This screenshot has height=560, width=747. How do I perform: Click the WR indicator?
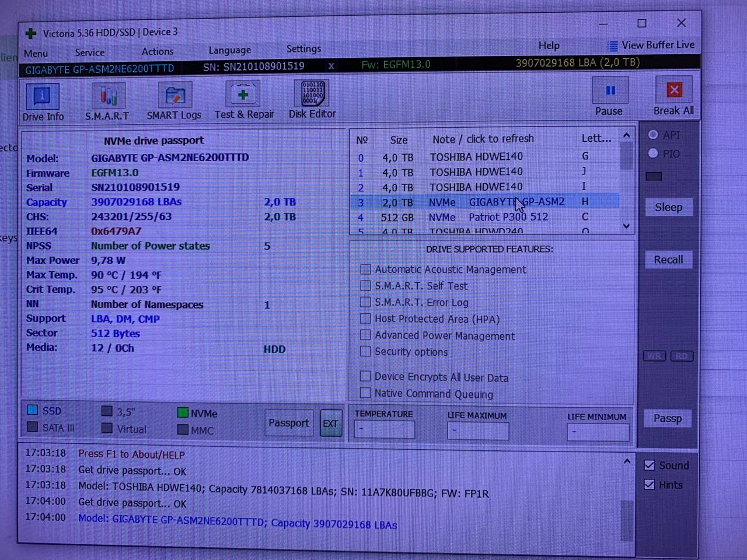pyautogui.click(x=654, y=356)
